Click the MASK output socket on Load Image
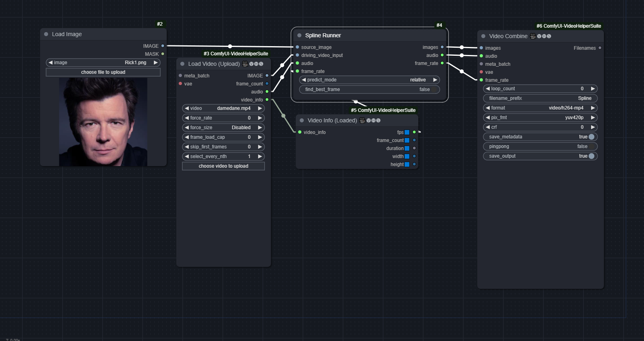 tap(163, 54)
